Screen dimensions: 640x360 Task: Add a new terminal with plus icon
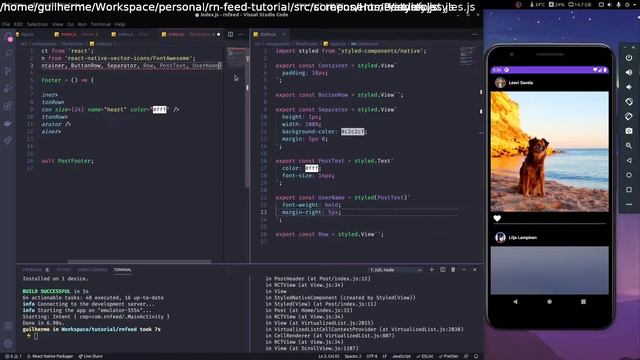432,269
